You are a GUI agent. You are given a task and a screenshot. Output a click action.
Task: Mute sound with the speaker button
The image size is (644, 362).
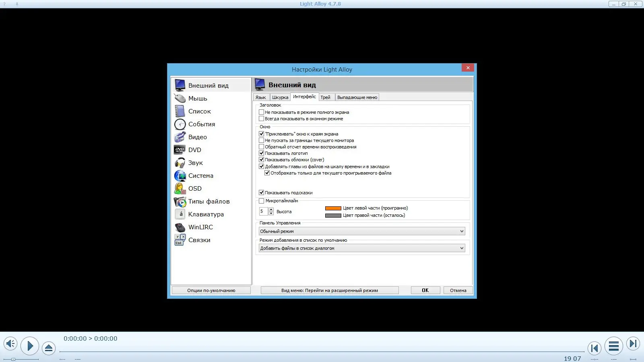pyautogui.click(x=10, y=343)
